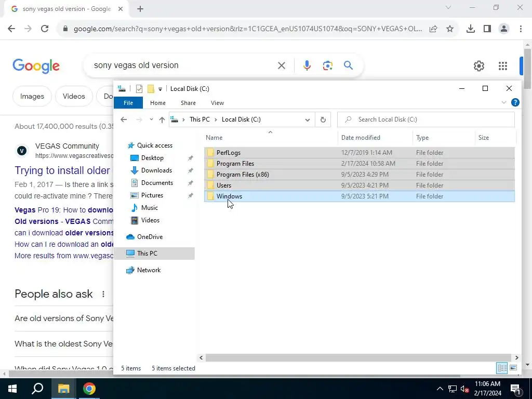
Task: Open 'Trying to install older' result link
Action: click(x=62, y=170)
